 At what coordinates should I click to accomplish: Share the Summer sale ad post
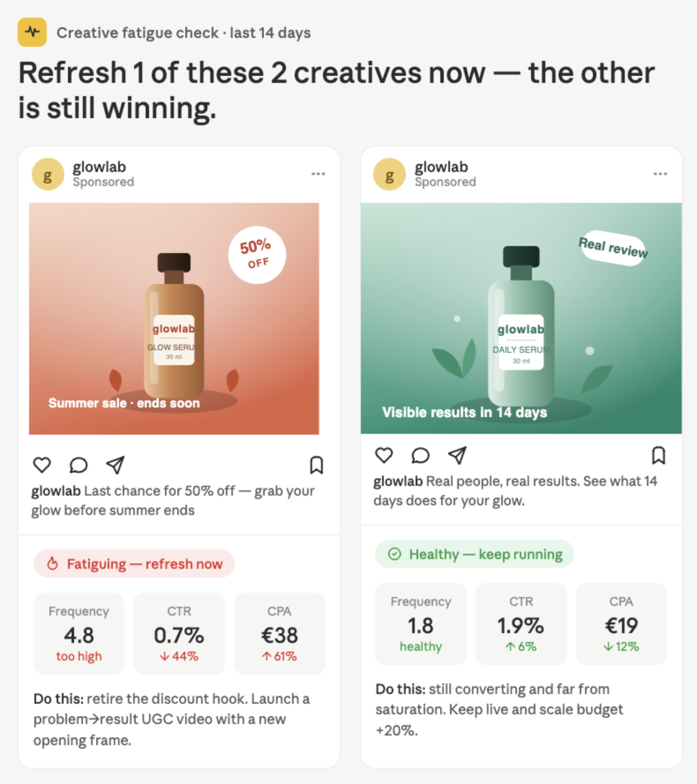[x=115, y=465]
